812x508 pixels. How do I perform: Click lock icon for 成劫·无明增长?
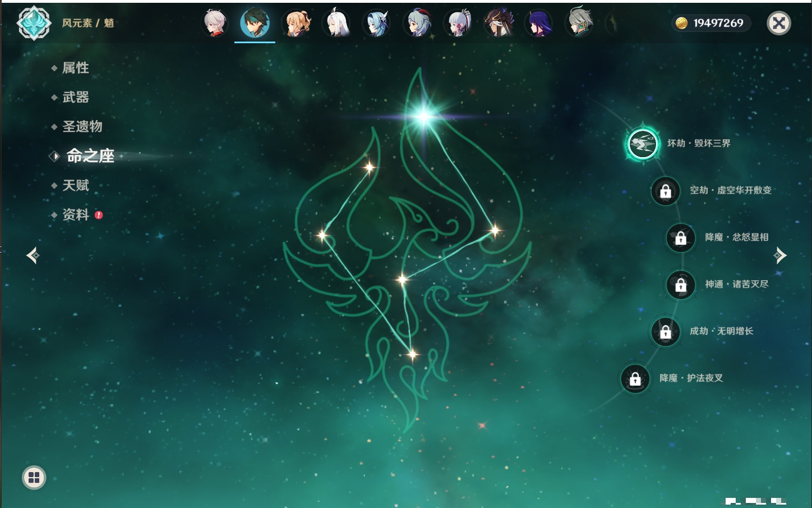(x=666, y=332)
